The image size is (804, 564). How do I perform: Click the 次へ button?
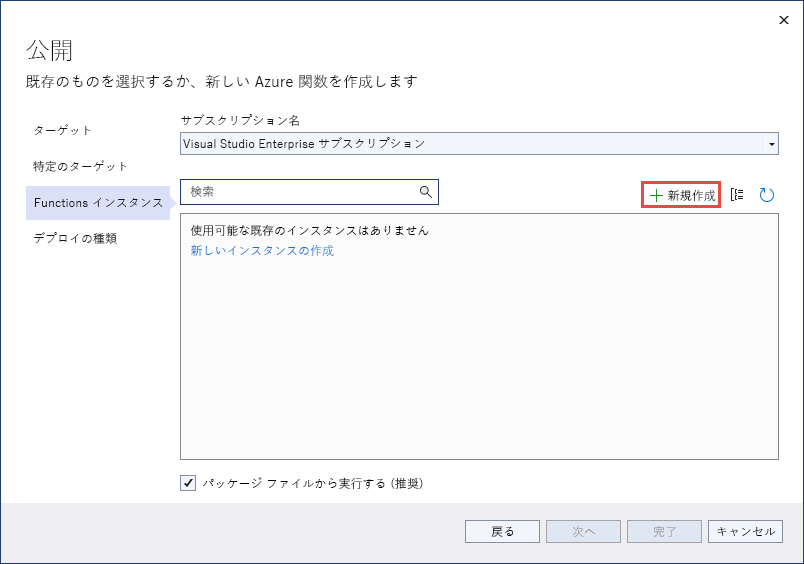tap(583, 532)
